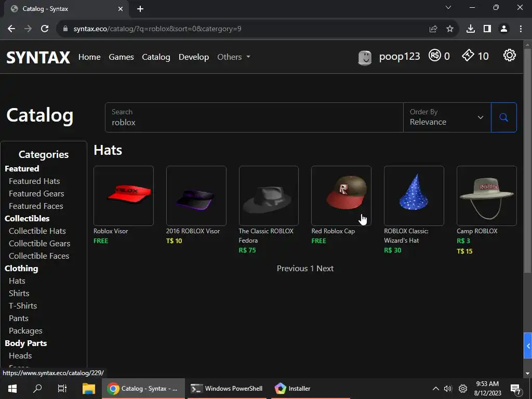This screenshot has height=399, width=532.
Task: Toggle the Chrome side panel icon
Action: pos(487,29)
